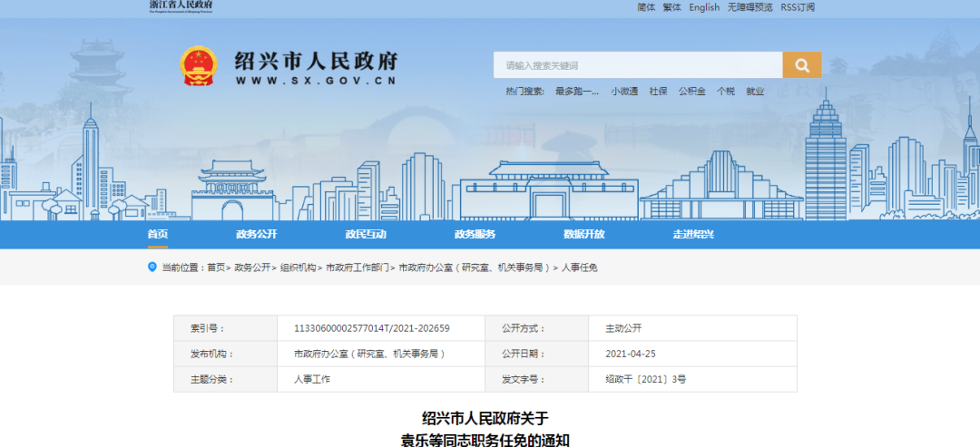Select hot search term 社保
Viewport: 980px width, 447px height.
point(658,92)
